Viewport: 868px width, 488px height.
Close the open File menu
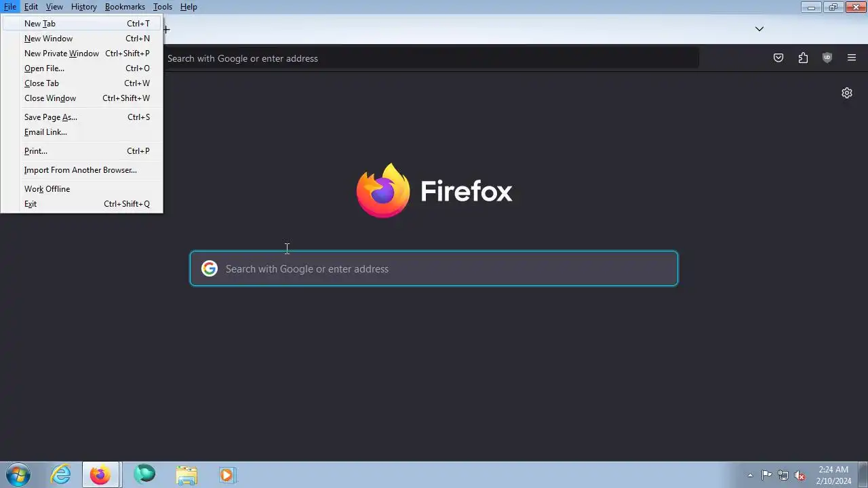[10, 7]
